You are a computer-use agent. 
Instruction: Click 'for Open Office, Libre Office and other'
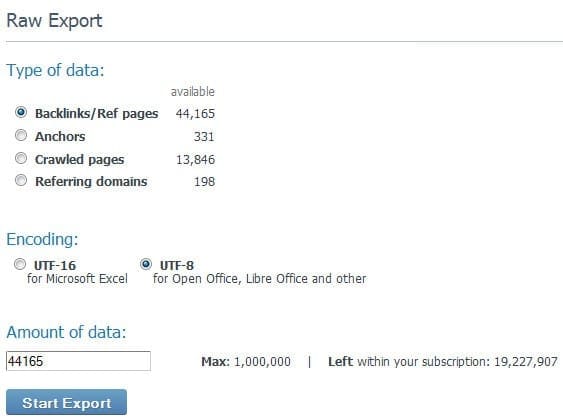coord(259,279)
